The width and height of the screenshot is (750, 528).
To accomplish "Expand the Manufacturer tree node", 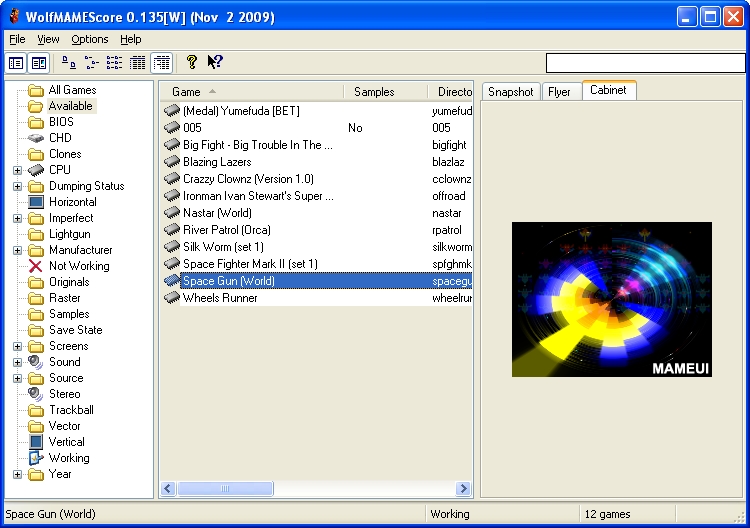I will tap(17, 250).
